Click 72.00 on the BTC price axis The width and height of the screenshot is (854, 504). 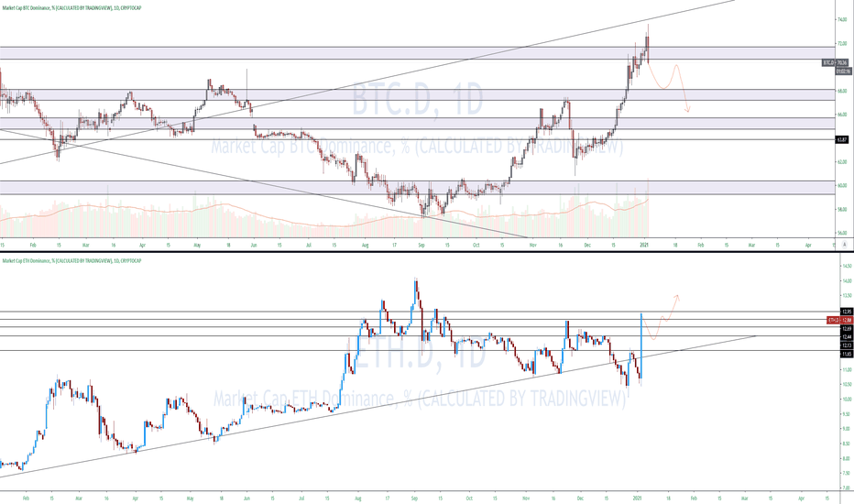pyautogui.click(x=842, y=43)
